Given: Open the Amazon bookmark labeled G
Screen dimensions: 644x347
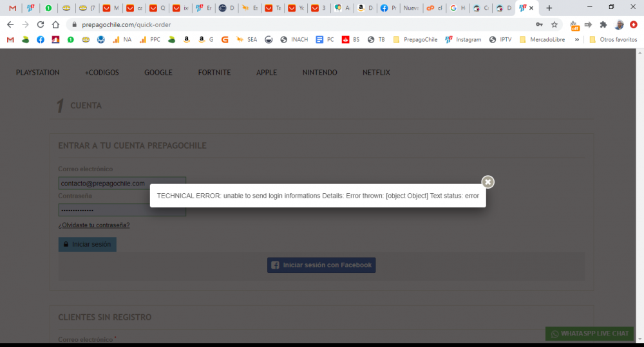Looking at the screenshot, I should tap(206, 40).
